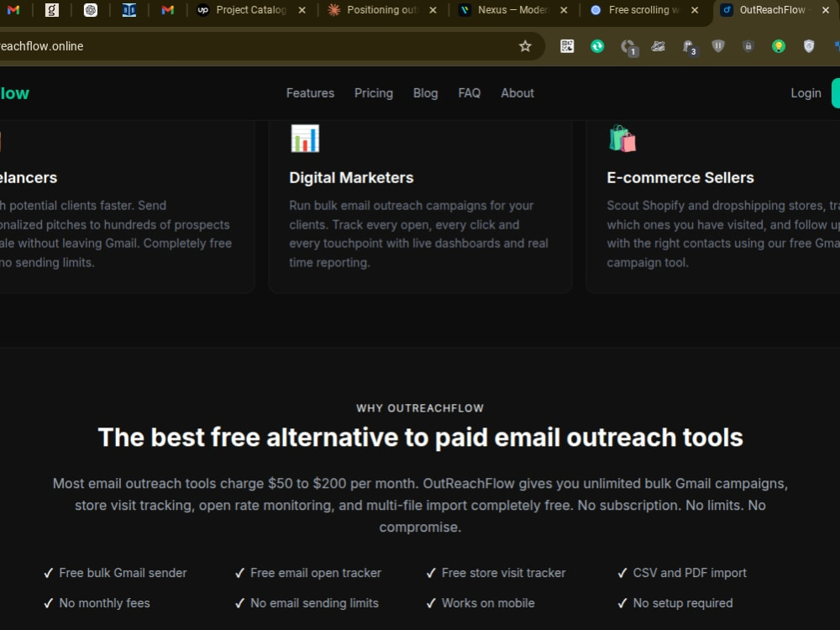The width and height of the screenshot is (840, 630).
Task: Open the extension with badge 1
Action: tap(628, 47)
